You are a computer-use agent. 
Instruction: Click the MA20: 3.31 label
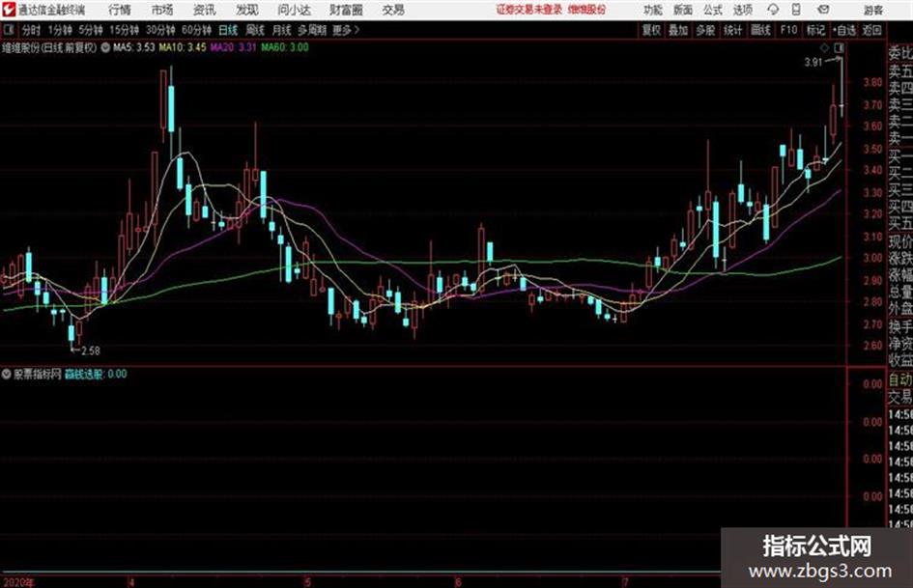coord(233,47)
